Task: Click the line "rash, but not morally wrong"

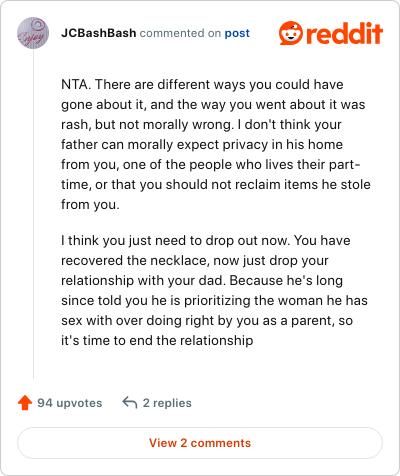Action: pos(201,124)
